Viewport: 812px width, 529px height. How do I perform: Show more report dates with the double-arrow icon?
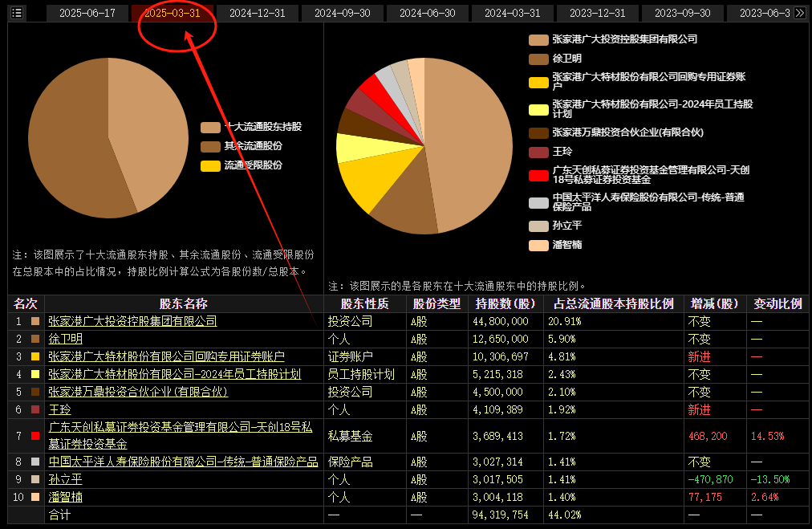pyautogui.click(x=800, y=13)
